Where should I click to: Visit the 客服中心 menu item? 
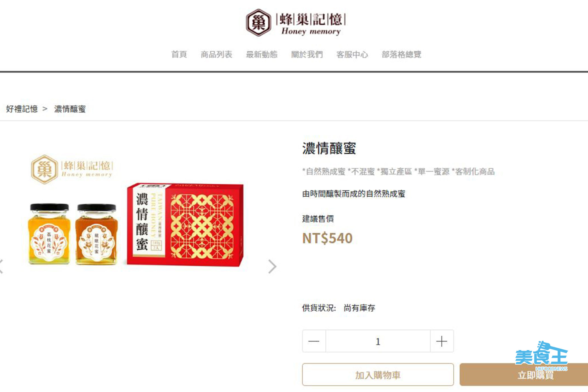tap(352, 54)
